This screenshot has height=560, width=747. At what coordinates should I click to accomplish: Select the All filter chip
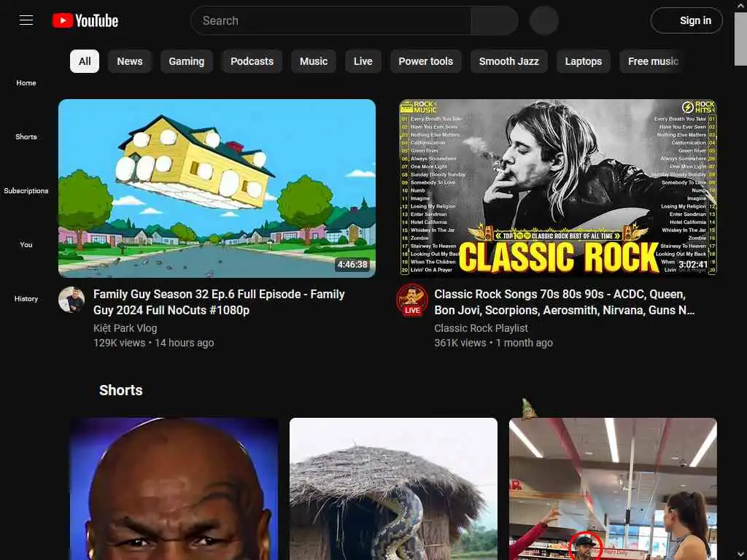point(85,61)
